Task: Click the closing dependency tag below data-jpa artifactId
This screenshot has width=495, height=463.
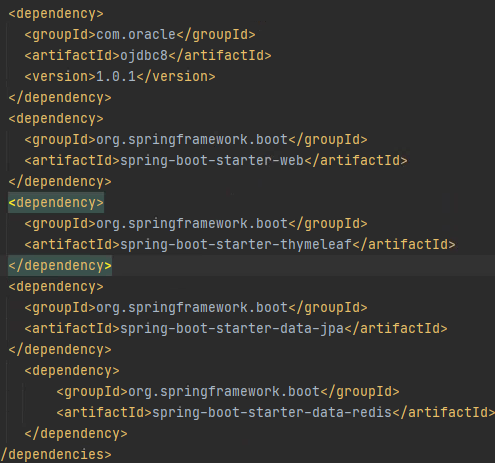Action: pyautogui.click(x=60, y=350)
